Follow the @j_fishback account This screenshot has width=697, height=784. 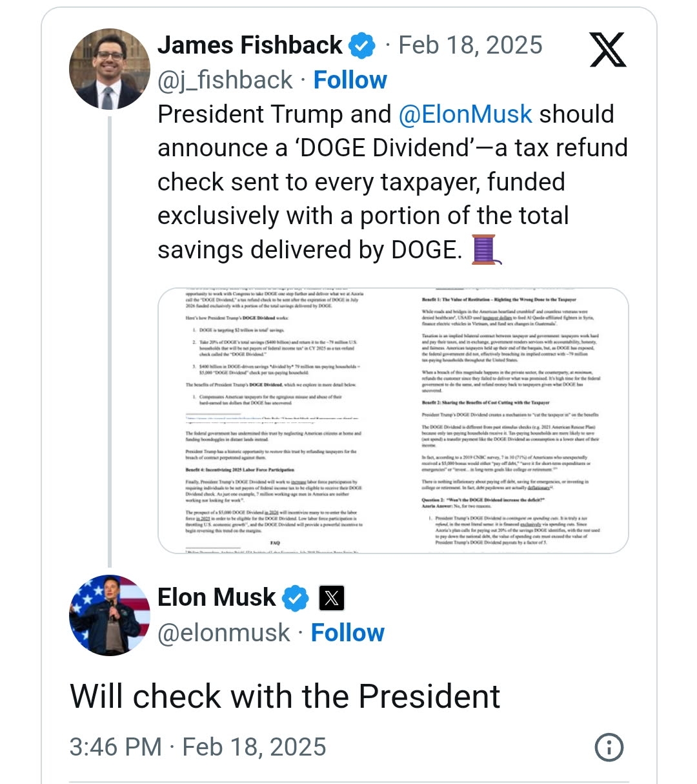pyautogui.click(x=350, y=80)
